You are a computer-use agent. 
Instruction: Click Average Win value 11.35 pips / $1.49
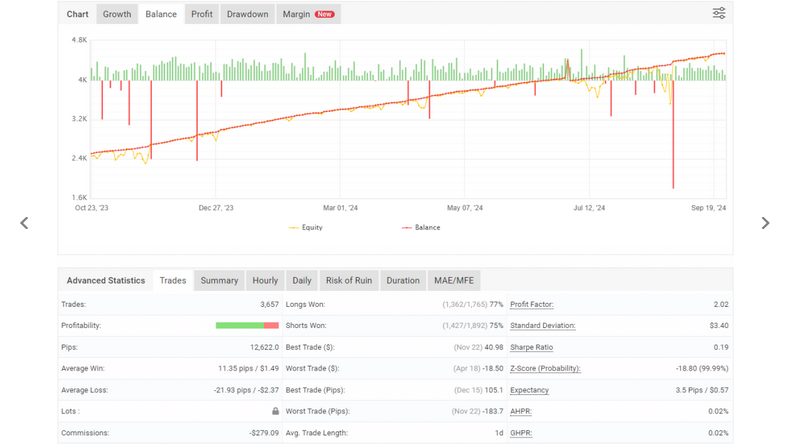tap(248, 368)
